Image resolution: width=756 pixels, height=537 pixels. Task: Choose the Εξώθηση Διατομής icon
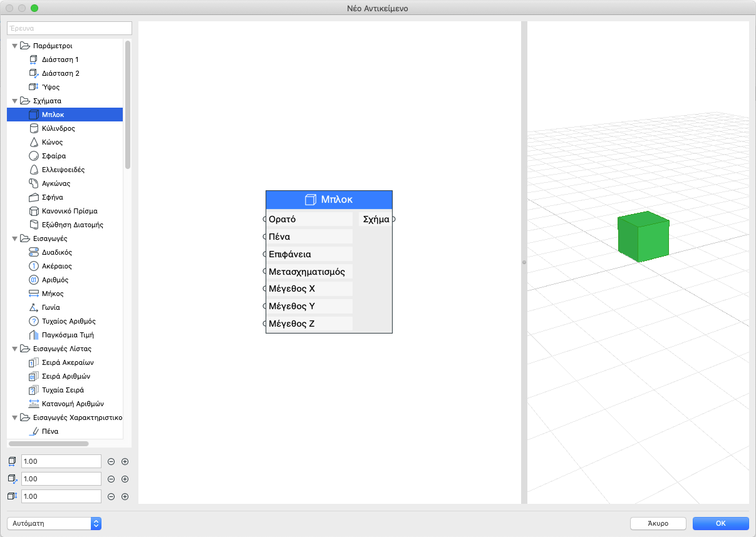34,225
